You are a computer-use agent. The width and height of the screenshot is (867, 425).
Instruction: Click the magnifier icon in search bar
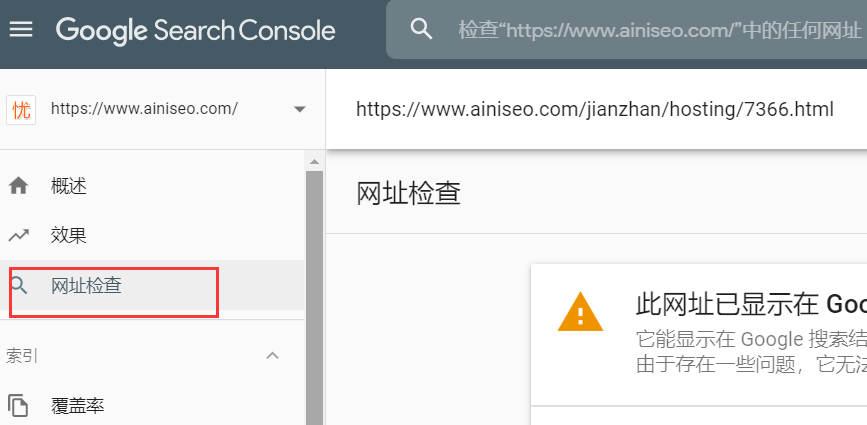coord(421,29)
